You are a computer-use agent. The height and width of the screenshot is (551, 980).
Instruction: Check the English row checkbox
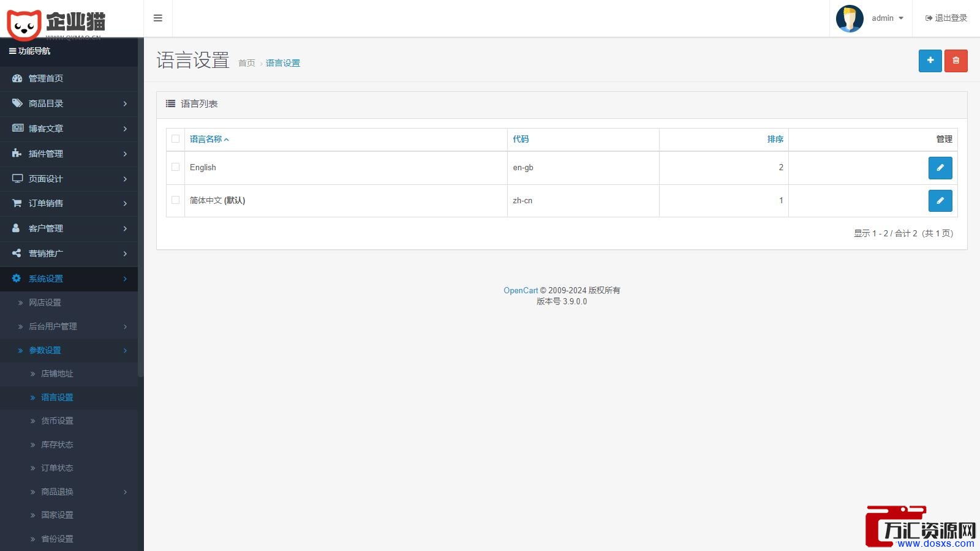pos(176,167)
